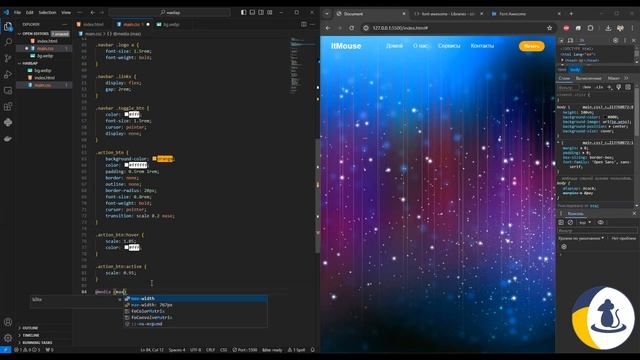The width and height of the screenshot is (640, 360).
Task: Switch to bg.webp editor tab
Action: [x=171, y=24]
